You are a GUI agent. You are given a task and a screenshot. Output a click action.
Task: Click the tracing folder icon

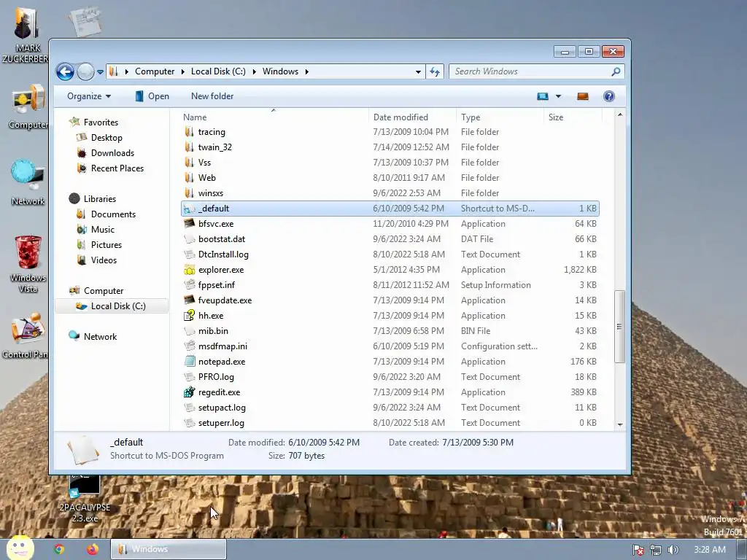click(189, 132)
